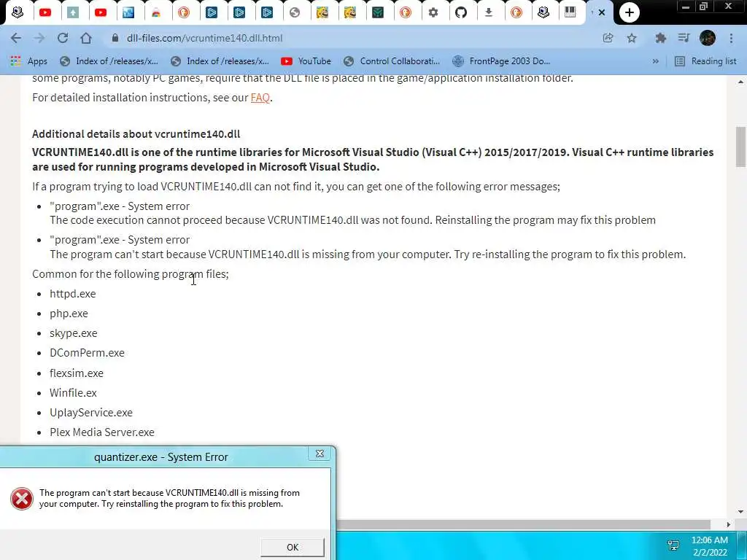
Task: Click the text Common for the following program files
Action: [x=130, y=274]
